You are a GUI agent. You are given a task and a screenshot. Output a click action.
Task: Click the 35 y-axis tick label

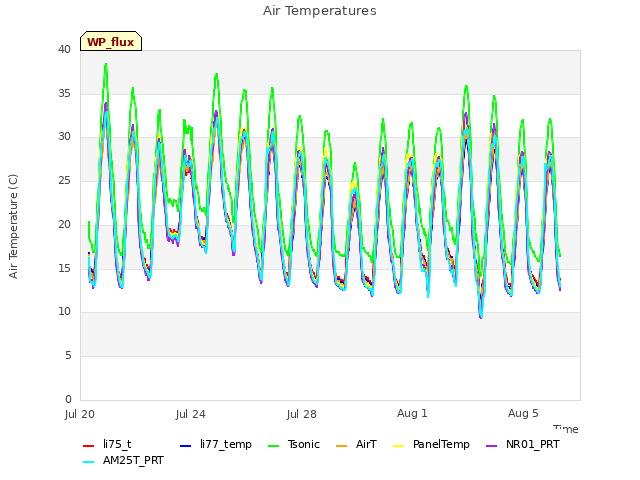[x=64, y=93]
